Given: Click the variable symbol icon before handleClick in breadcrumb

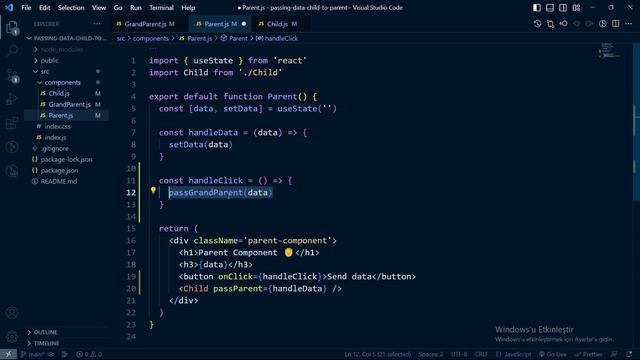Looking at the screenshot, I should tap(259, 38).
